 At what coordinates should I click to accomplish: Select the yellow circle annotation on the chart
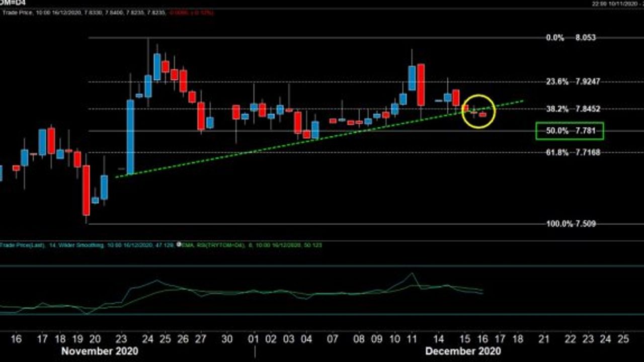[x=478, y=112]
